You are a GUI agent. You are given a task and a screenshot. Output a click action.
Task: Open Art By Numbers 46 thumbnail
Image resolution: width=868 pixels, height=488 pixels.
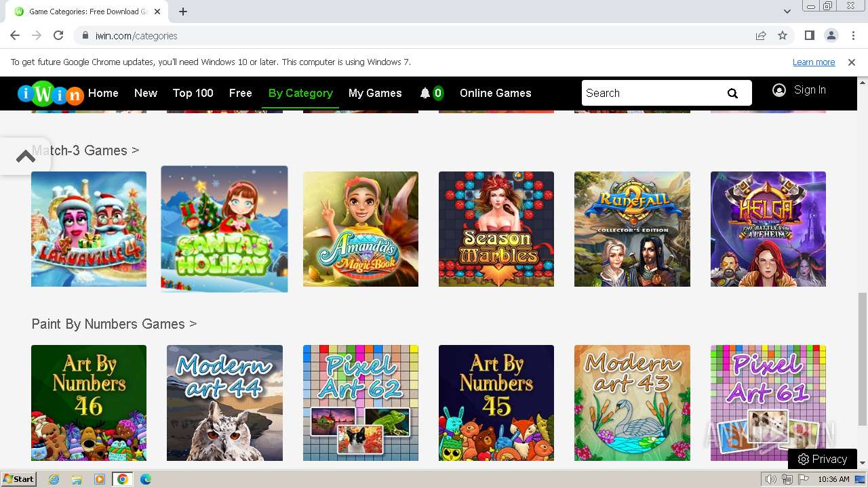(89, 403)
